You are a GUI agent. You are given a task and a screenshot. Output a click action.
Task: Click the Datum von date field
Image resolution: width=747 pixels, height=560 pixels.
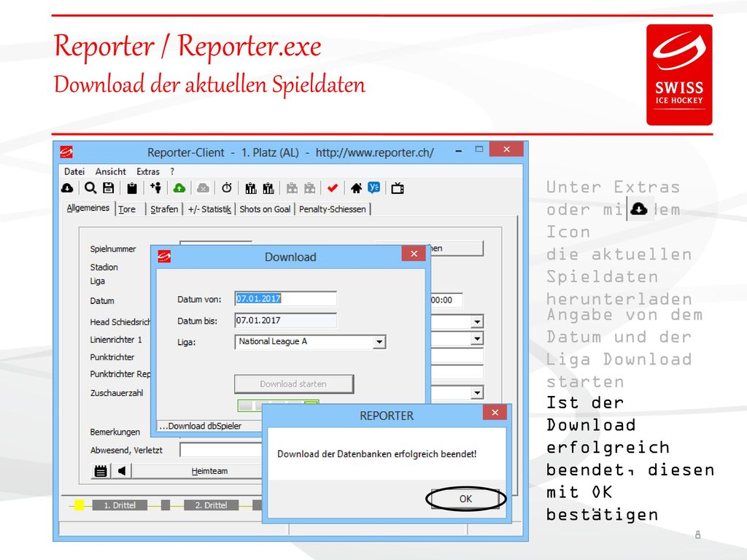pyautogui.click(x=285, y=298)
